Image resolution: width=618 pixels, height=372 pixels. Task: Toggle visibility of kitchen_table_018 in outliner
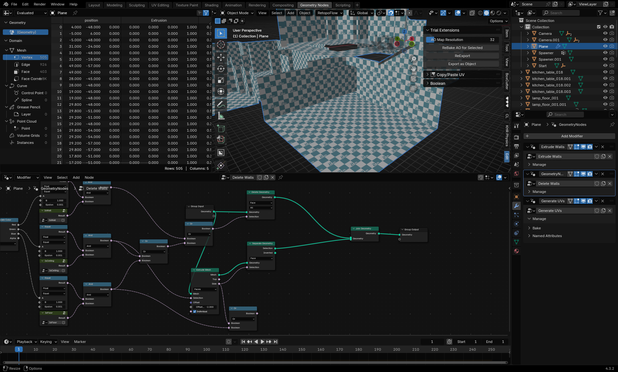(x=605, y=72)
